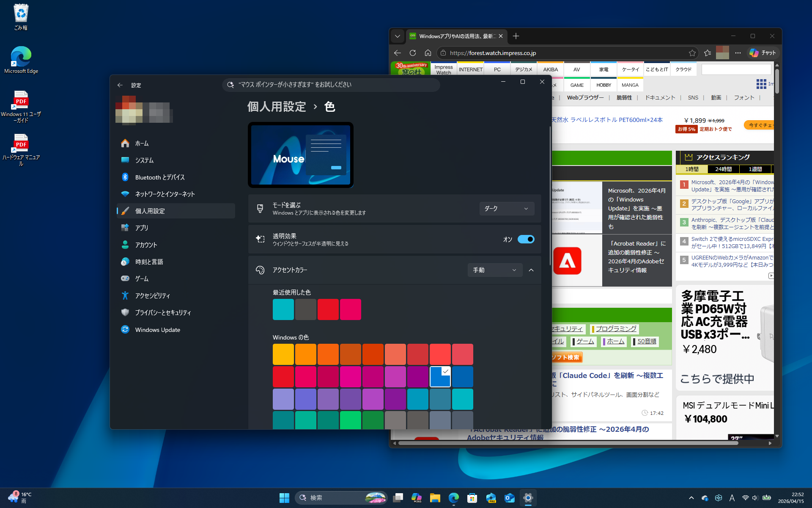Open the ダーク mode dropdown
Viewport: 812px width, 508px height.
(506, 209)
